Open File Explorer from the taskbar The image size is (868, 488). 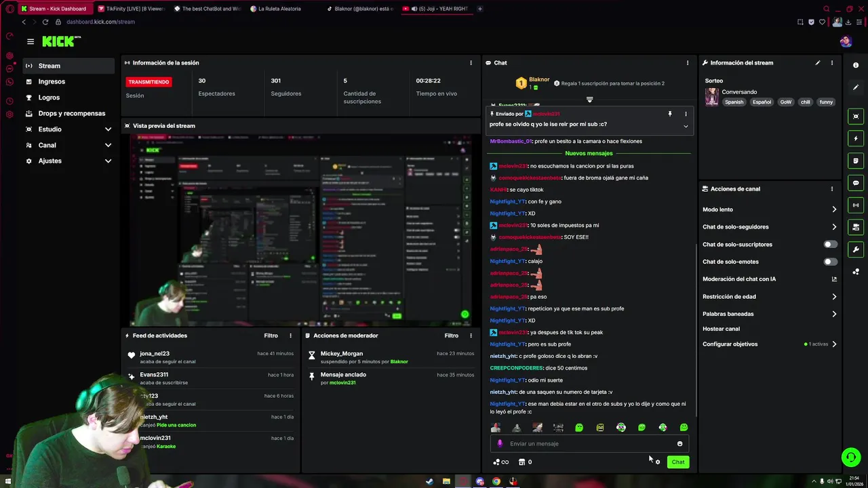click(x=446, y=482)
